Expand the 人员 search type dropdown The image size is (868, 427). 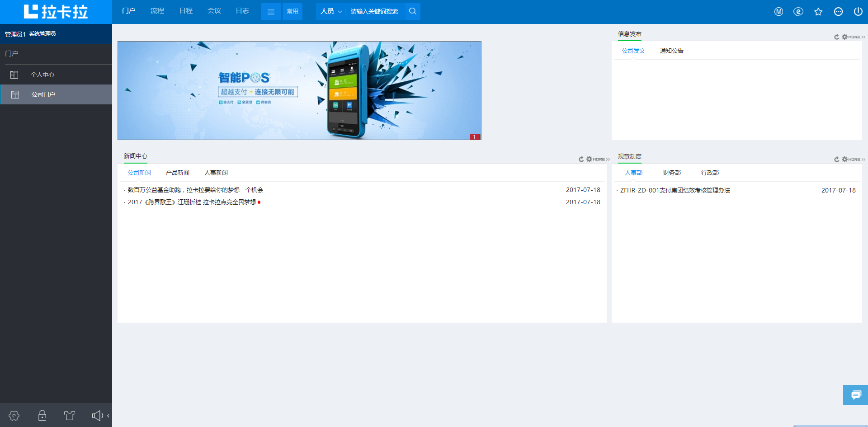coord(331,11)
